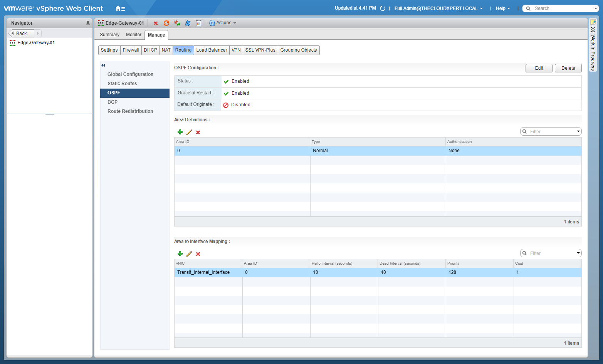Collapse the routing side menu
The image size is (603, 364).
click(103, 65)
